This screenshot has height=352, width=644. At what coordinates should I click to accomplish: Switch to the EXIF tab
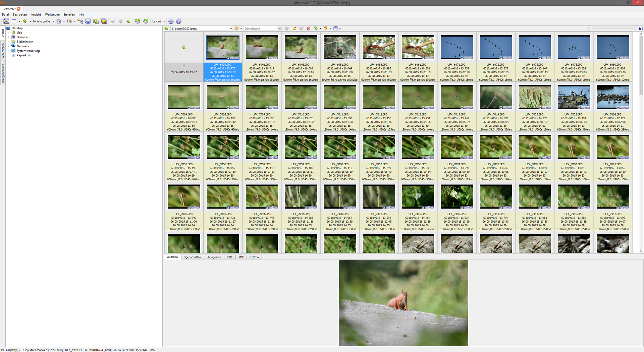tap(229, 257)
